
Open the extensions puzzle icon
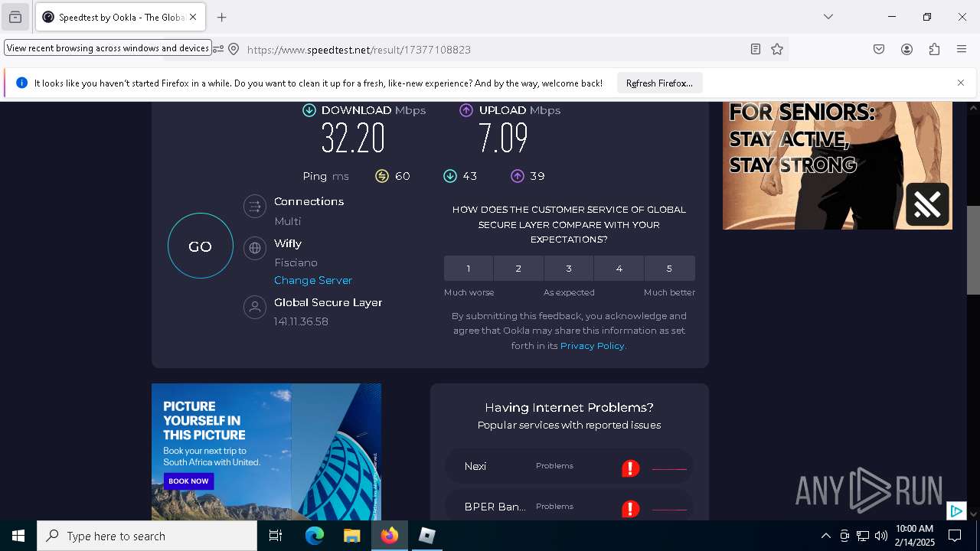(x=934, y=50)
